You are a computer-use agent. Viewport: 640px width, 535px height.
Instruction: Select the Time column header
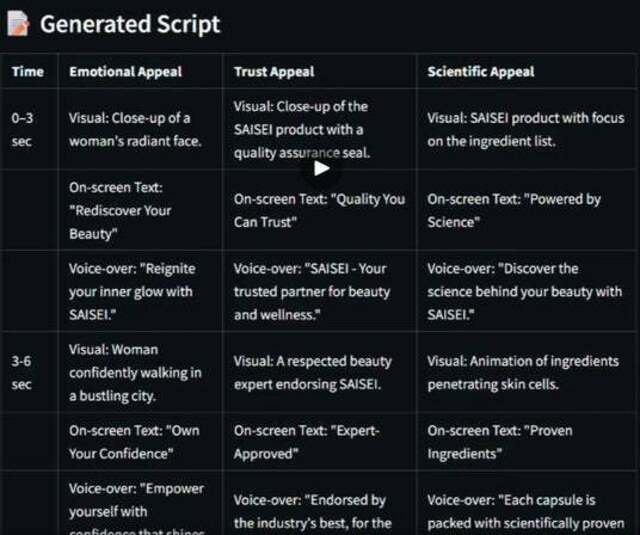pyautogui.click(x=29, y=71)
